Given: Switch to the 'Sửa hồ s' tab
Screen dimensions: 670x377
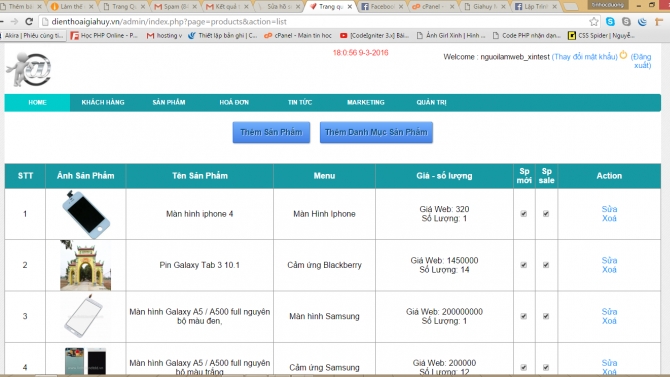Looking at the screenshot, I should 278,6.
